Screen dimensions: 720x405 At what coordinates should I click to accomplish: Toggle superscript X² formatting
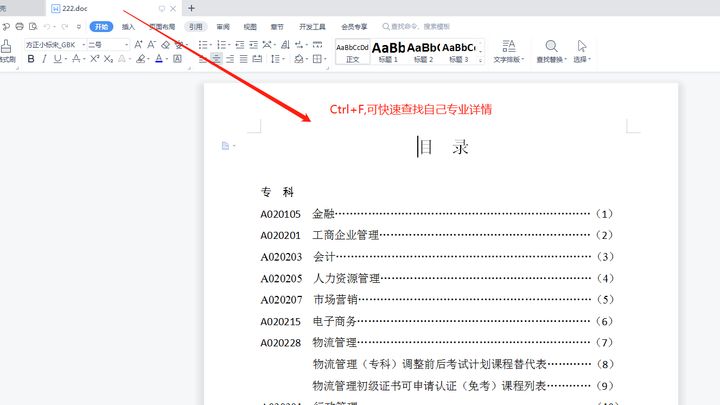click(95, 59)
